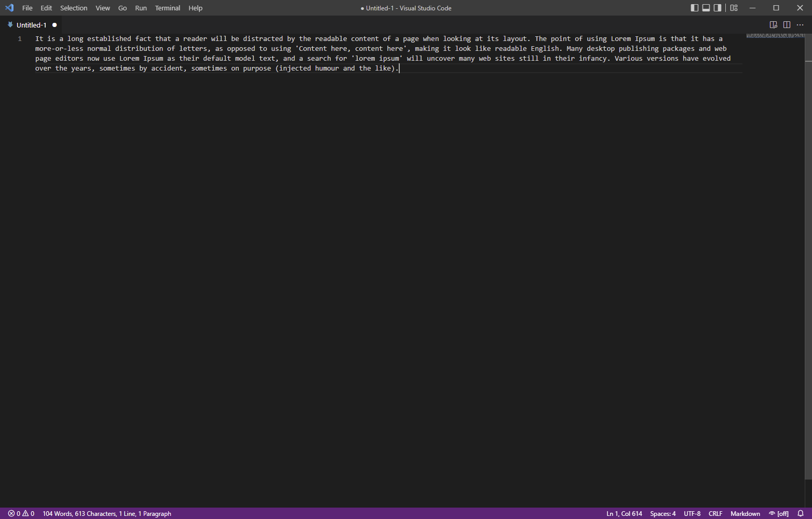Open the File menu
The image size is (812, 519).
28,8
